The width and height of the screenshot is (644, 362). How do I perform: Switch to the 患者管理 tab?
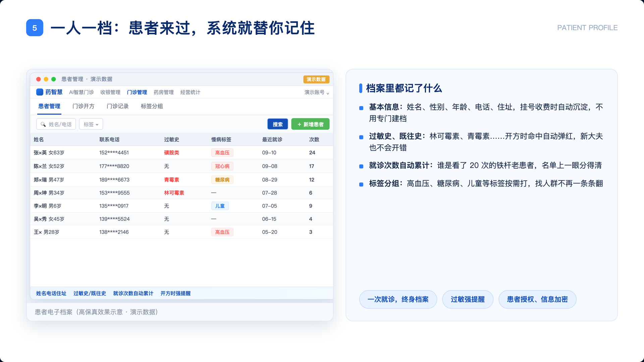[x=49, y=106]
